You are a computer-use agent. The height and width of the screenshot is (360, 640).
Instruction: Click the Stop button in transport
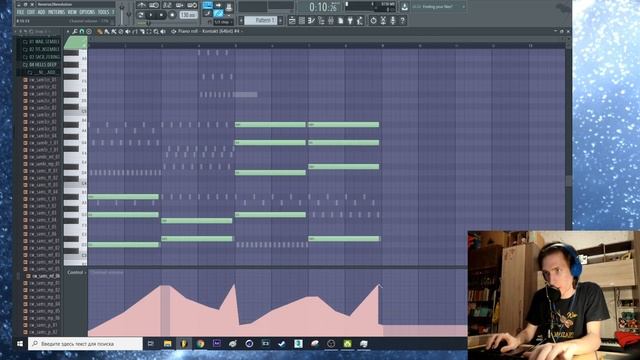coord(161,15)
